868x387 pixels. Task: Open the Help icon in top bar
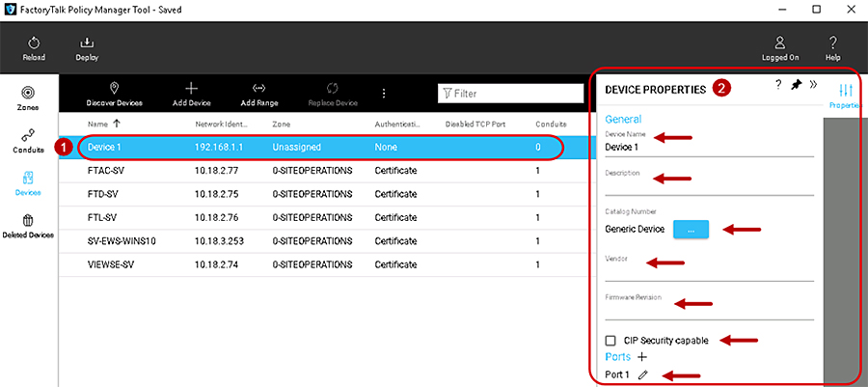(832, 42)
